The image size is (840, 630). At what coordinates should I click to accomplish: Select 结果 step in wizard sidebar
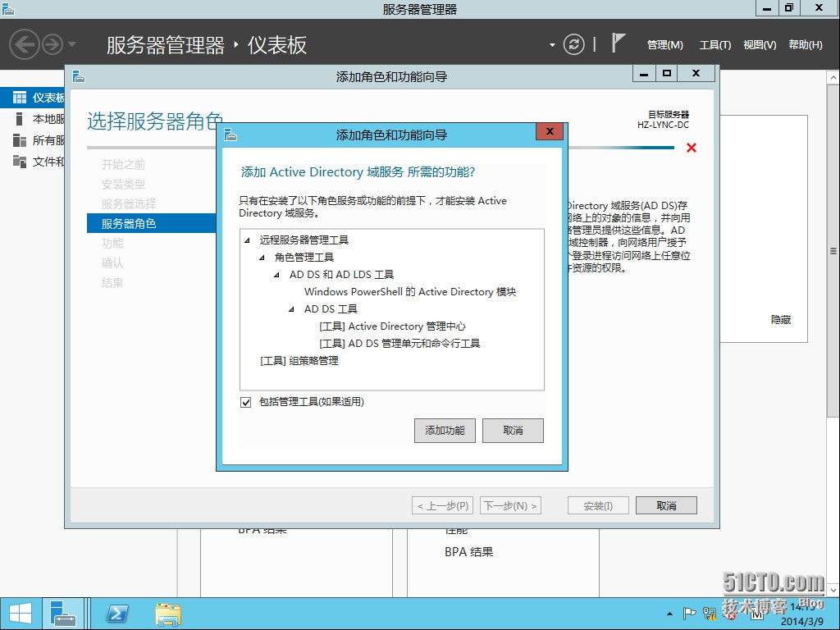[112, 283]
